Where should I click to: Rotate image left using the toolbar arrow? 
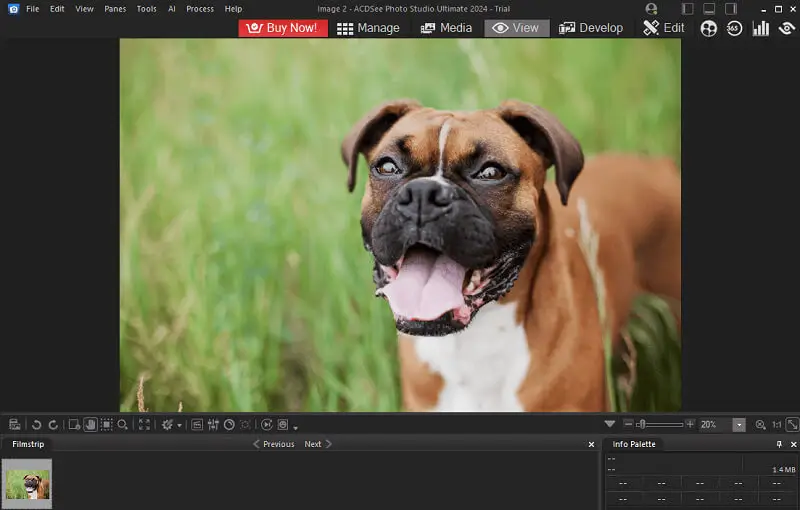tap(37, 425)
